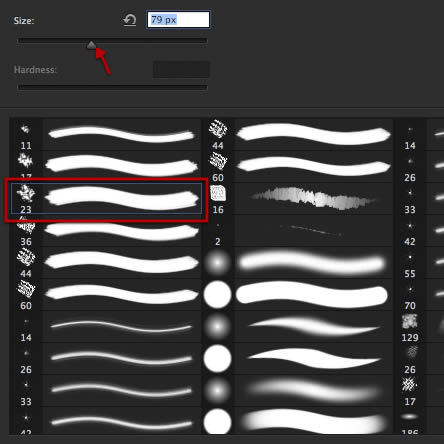The height and width of the screenshot is (444, 444).
Task: Select the hard round brush with uniform thick stroke
Action: point(297,295)
